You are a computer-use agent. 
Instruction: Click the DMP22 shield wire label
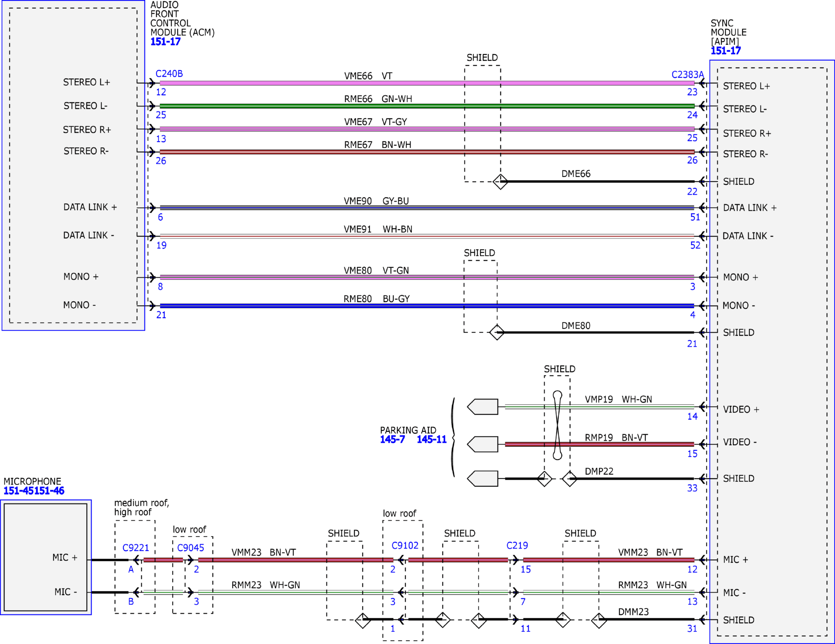pos(599,471)
